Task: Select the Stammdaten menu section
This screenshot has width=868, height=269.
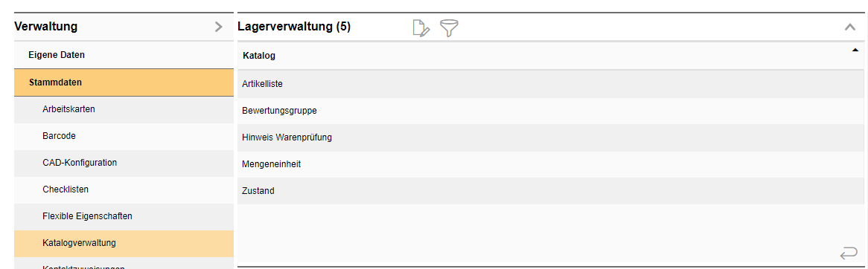Action: coord(124,82)
